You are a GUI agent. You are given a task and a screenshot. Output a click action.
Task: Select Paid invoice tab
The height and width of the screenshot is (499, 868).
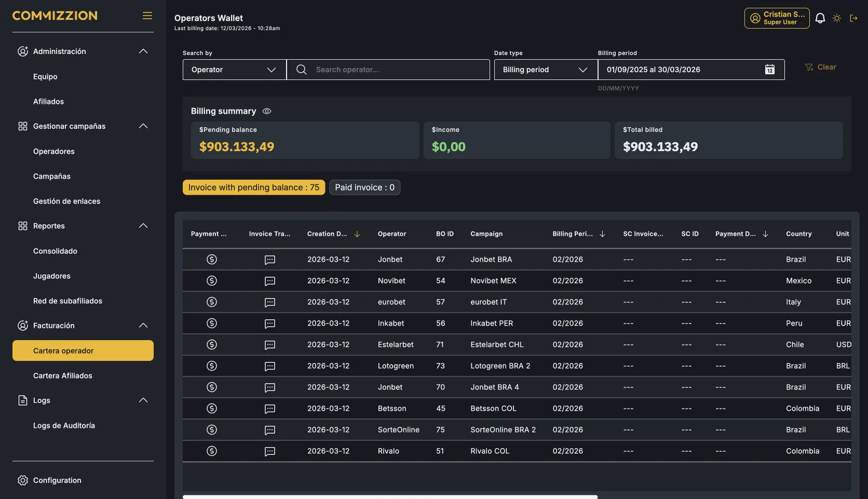click(x=365, y=187)
